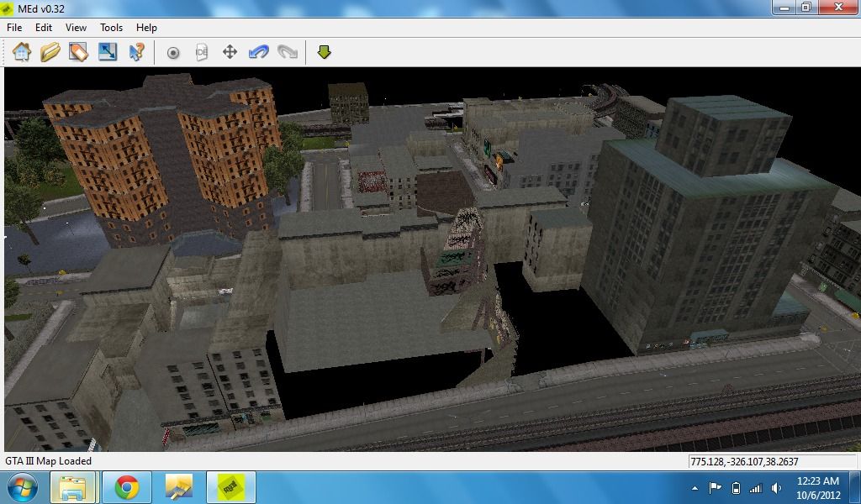Open the Windows Start button

click(23, 487)
